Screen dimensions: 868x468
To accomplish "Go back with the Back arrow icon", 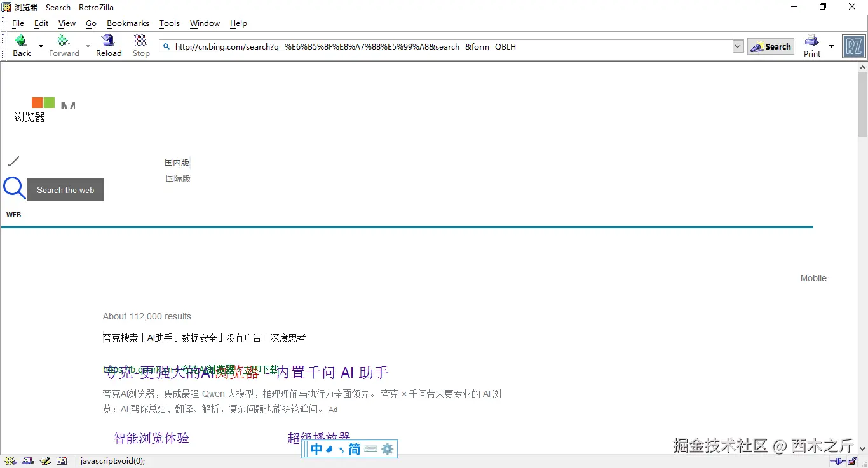I will point(21,41).
